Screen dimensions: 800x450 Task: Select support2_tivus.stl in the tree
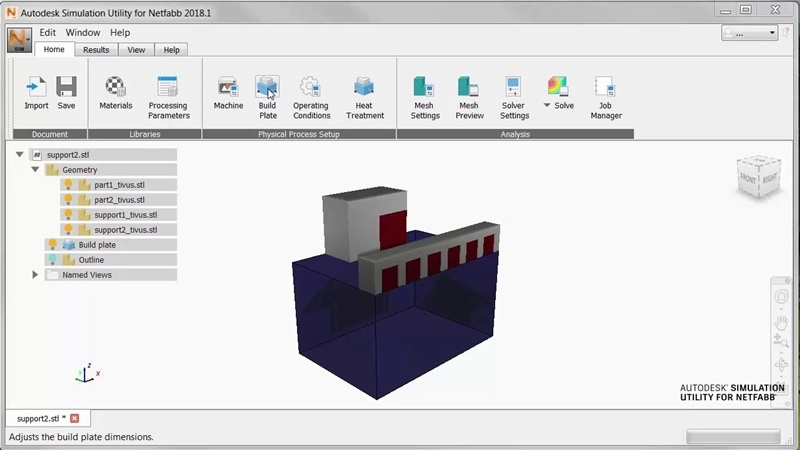(126, 230)
